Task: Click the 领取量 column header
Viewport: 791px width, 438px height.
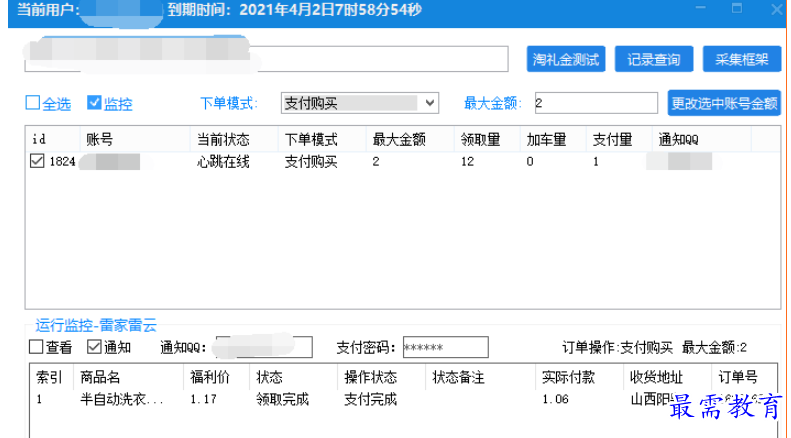Action: [487, 139]
